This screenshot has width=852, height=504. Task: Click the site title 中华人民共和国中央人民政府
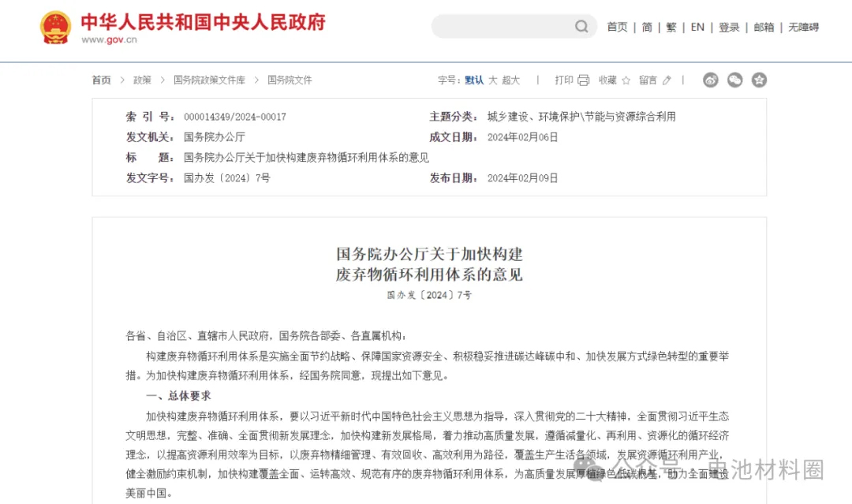click(x=204, y=22)
